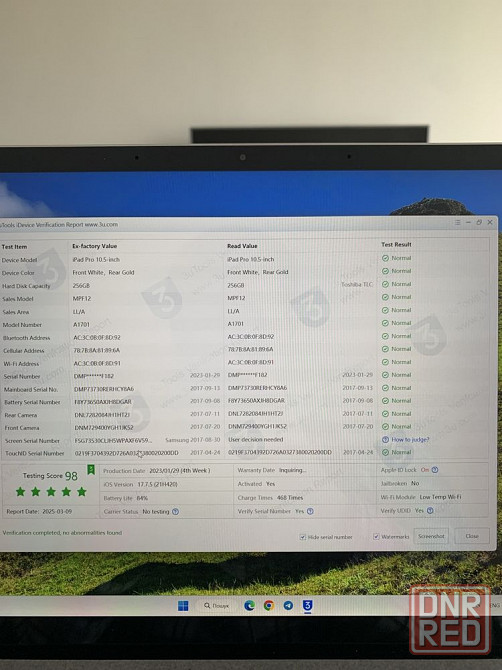502x670 pixels.
Task: Click the Close button in report
Action: click(472, 536)
